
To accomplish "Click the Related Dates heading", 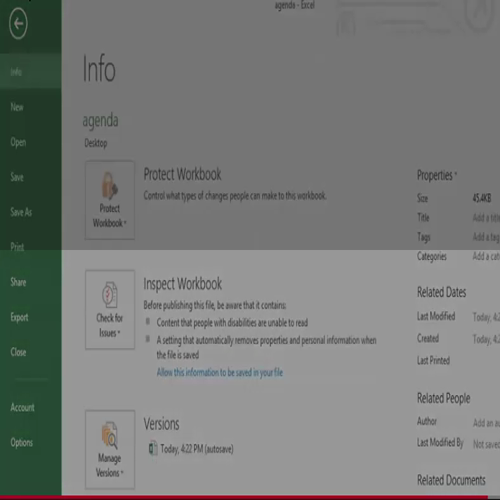I will (442, 292).
